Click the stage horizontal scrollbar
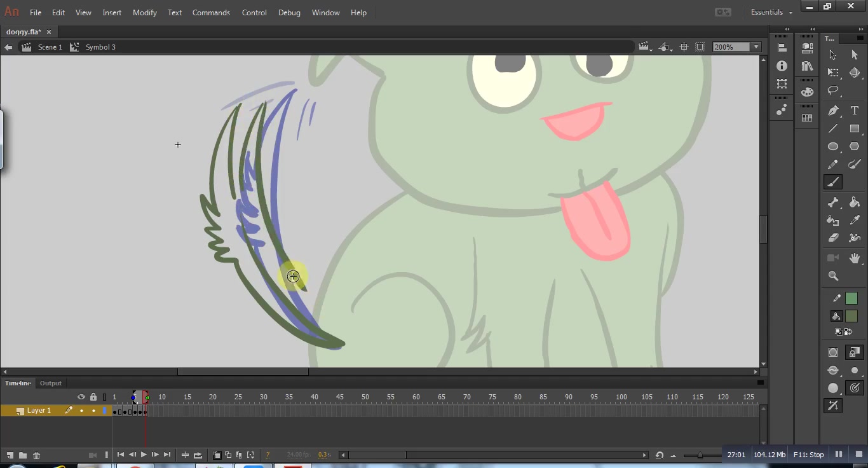The image size is (868, 468). pyautogui.click(x=243, y=371)
